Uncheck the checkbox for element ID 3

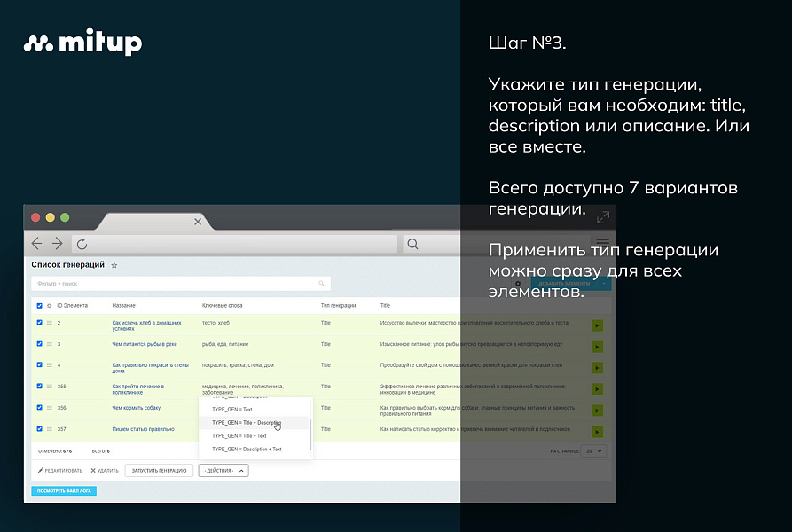39,343
